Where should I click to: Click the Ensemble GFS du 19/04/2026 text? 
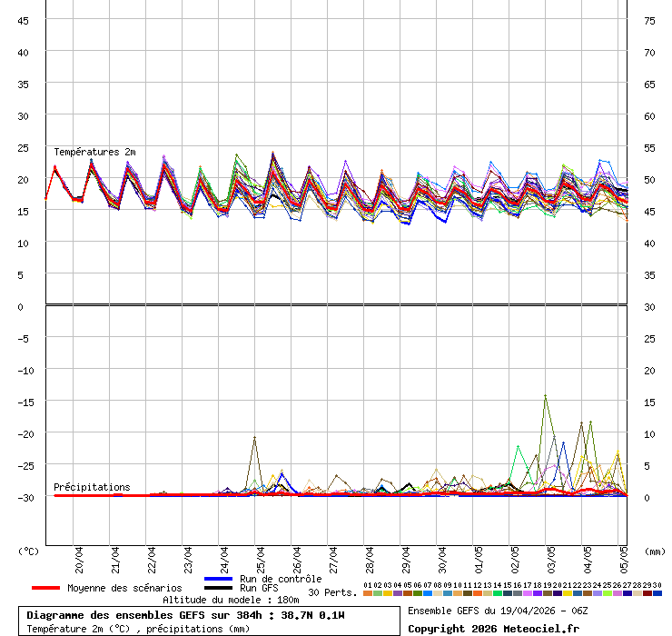pos(497,611)
